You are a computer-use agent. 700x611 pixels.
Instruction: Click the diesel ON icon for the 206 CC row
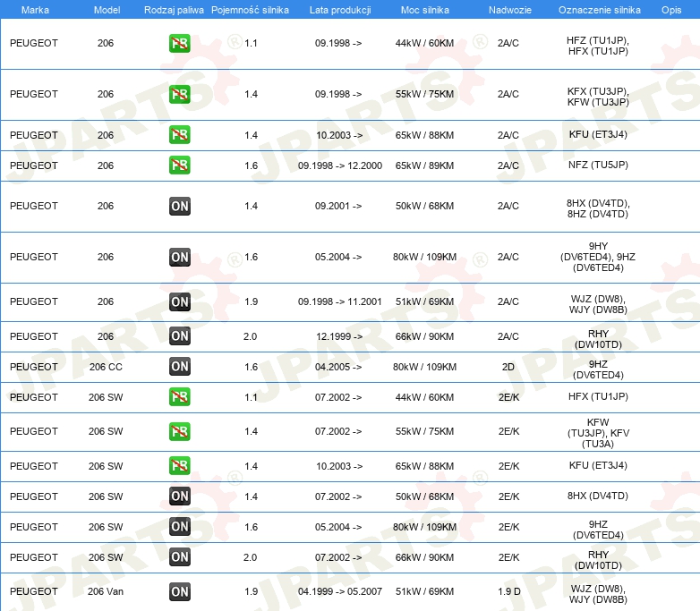click(179, 367)
